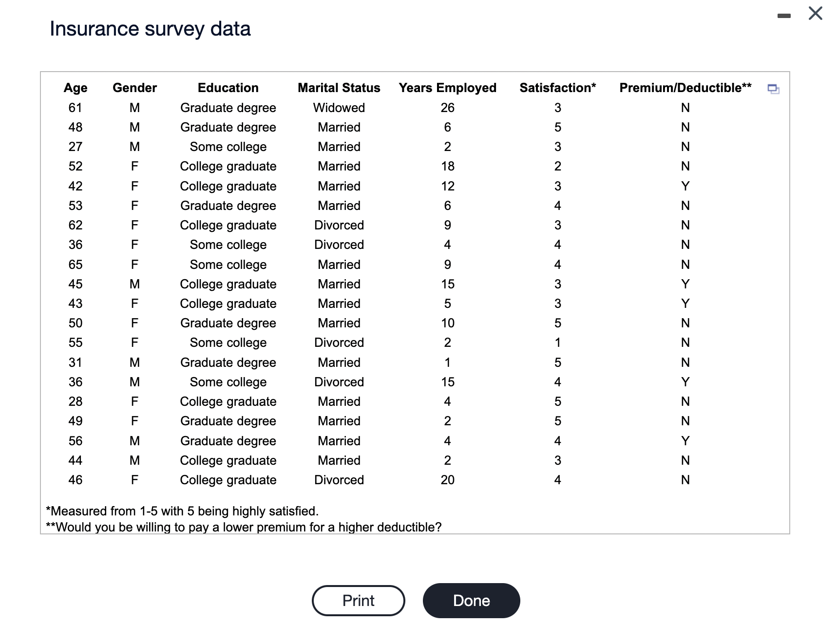Select the Insurance survey data title
This screenshot has height=644, width=837.
click(x=150, y=29)
